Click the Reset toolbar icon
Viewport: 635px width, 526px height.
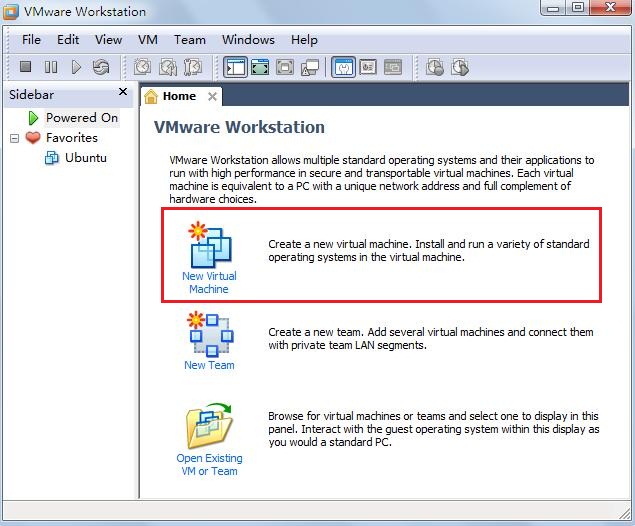point(101,67)
